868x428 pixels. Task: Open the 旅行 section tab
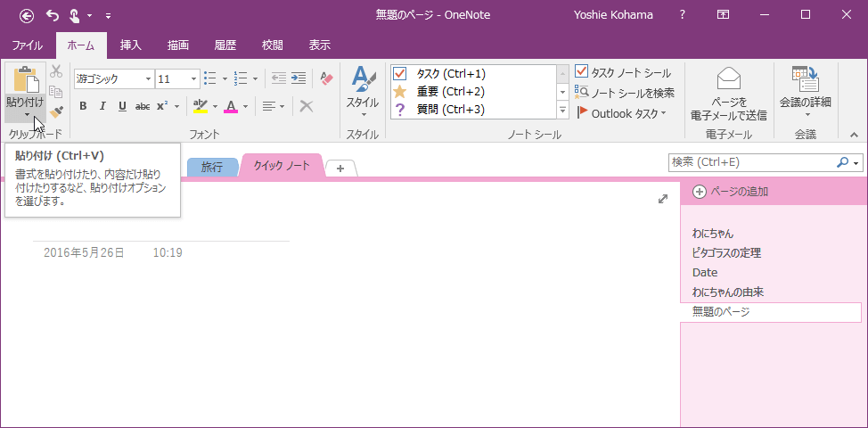click(x=213, y=168)
